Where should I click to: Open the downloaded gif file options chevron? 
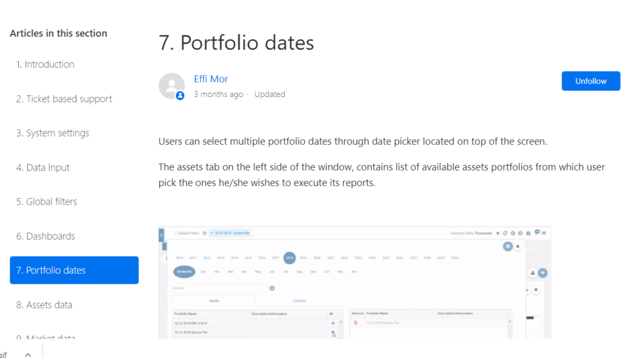pos(28,354)
